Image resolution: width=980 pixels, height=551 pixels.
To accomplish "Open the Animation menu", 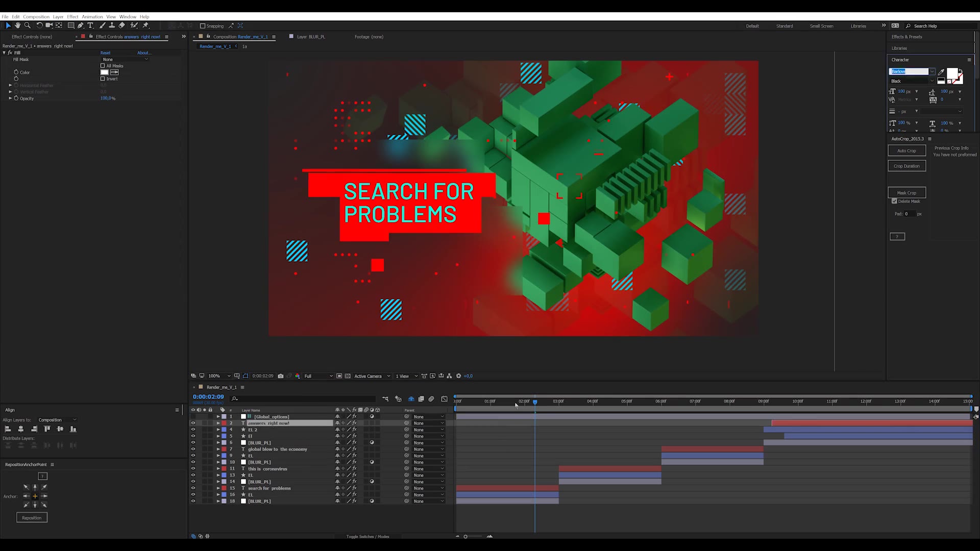I will 92,17.
